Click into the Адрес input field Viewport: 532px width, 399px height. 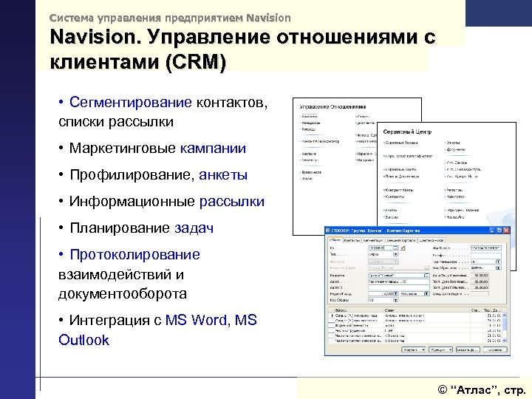(399, 282)
